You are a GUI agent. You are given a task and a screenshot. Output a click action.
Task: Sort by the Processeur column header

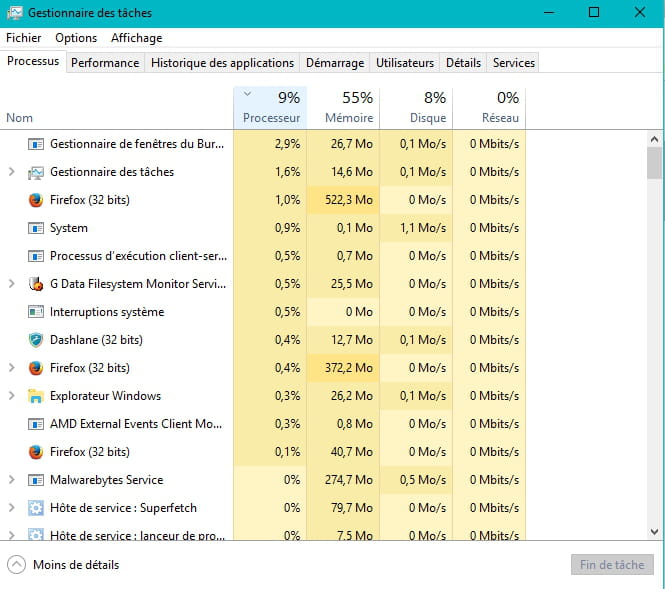click(x=270, y=108)
